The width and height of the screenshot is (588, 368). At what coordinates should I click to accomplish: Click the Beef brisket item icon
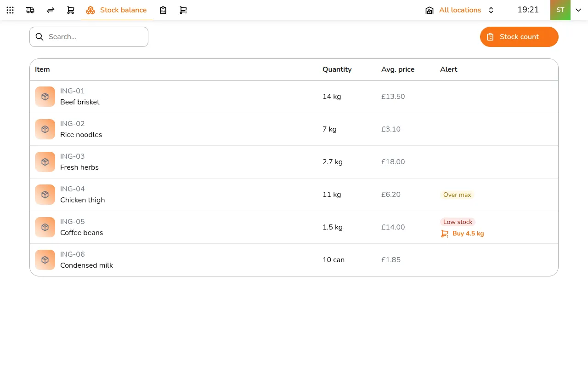45,97
